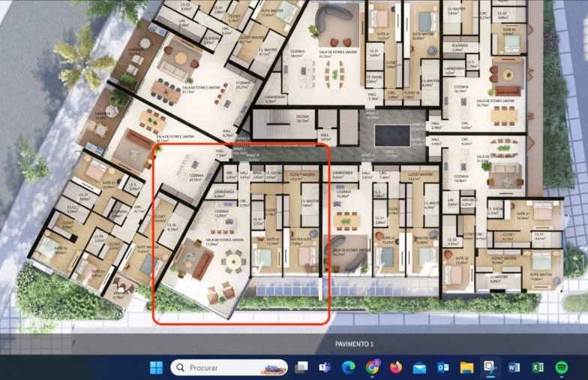Open Outlook from the taskbar
588x380 pixels.
442,367
